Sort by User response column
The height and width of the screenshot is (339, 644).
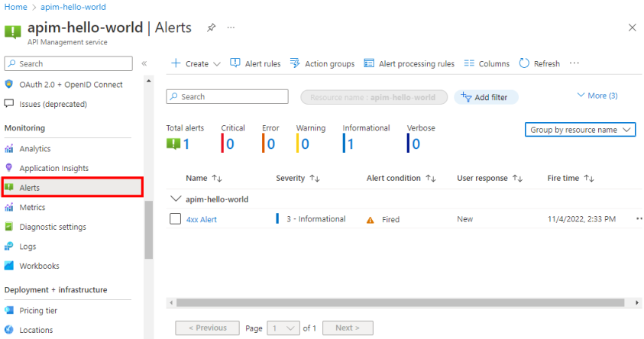(x=490, y=178)
